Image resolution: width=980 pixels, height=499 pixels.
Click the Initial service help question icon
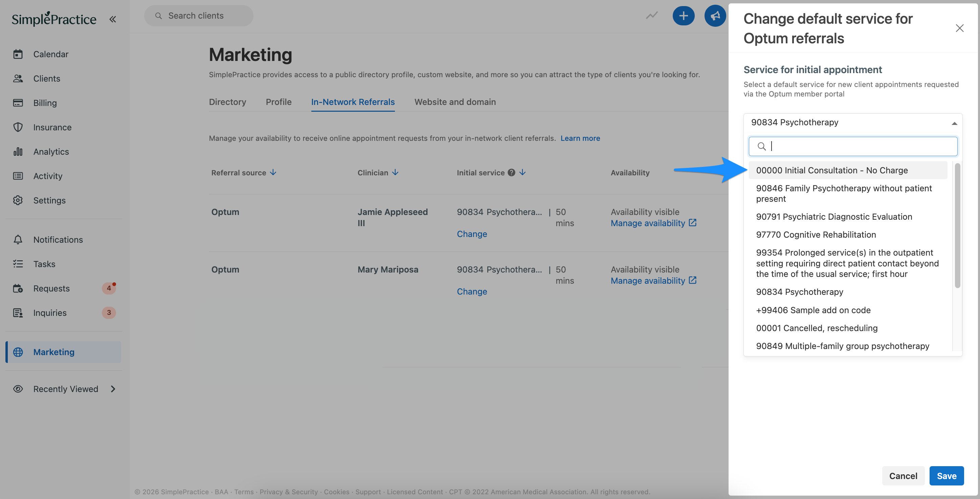tap(511, 172)
